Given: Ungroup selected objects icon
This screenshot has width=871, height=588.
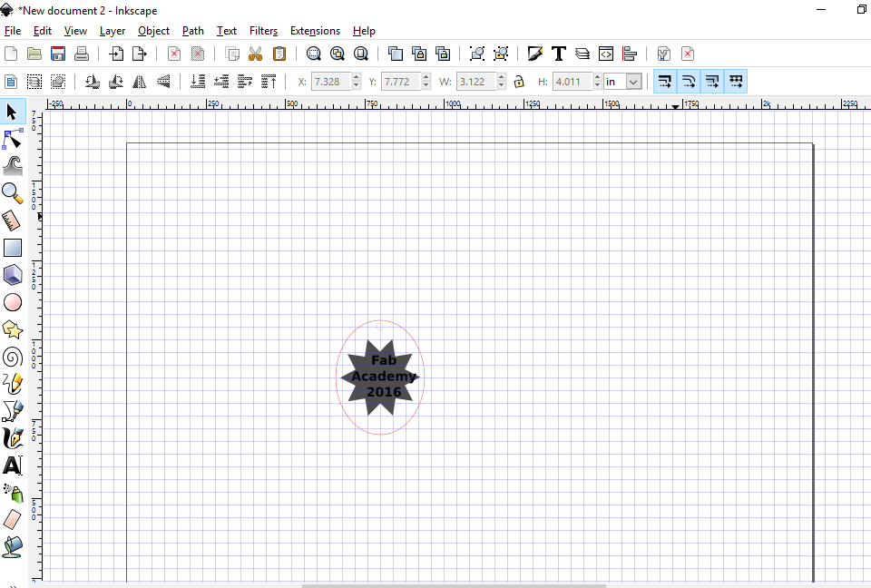Looking at the screenshot, I should pos(501,54).
